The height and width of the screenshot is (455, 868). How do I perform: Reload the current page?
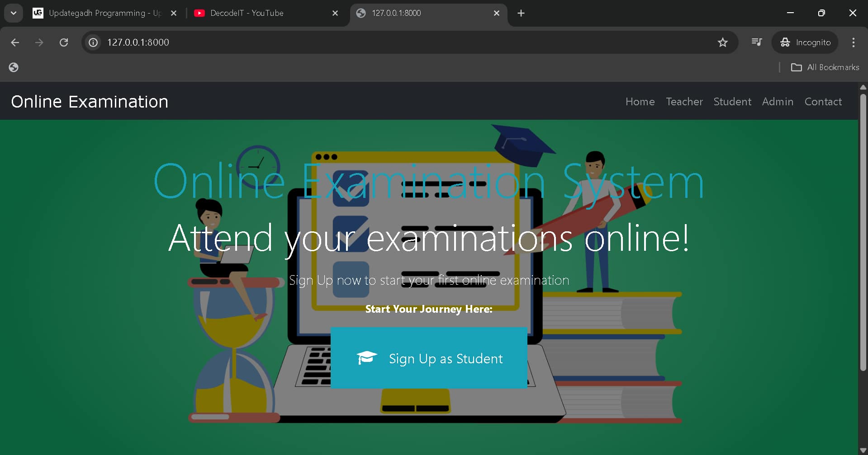pos(64,42)
